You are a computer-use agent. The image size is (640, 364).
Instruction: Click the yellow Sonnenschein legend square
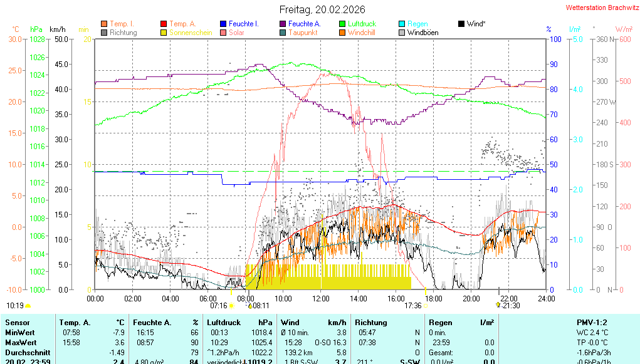[164, 33]
